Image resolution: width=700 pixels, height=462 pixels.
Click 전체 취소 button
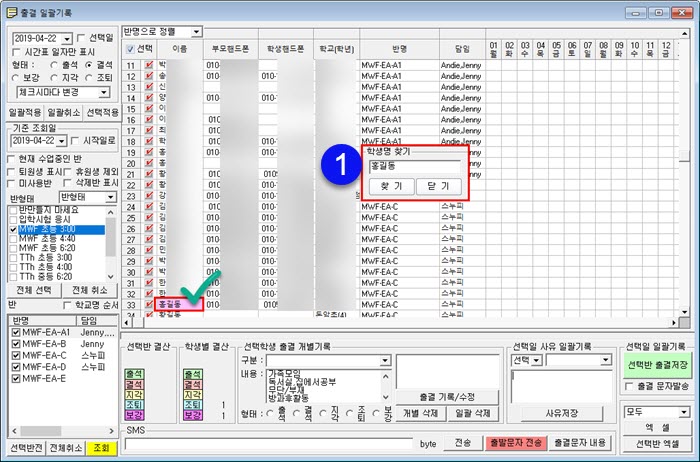90,290
